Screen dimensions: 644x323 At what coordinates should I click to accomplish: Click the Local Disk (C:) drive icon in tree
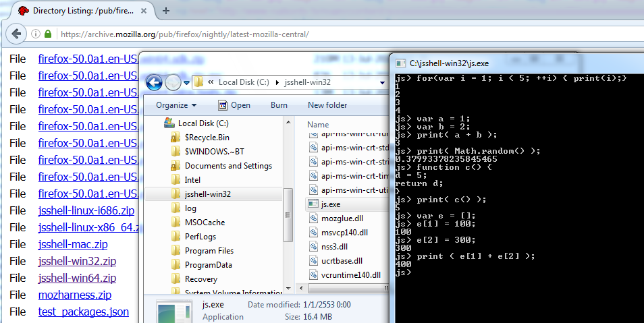tap(169, 123)
